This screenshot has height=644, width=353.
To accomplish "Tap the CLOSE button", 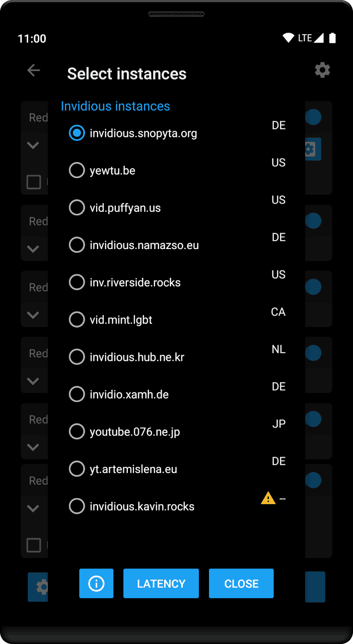I will (x=241, y=584).
